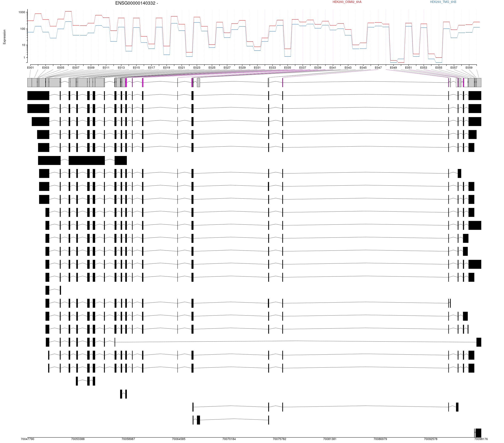Click exon bin label E007

tap(76, 68)
